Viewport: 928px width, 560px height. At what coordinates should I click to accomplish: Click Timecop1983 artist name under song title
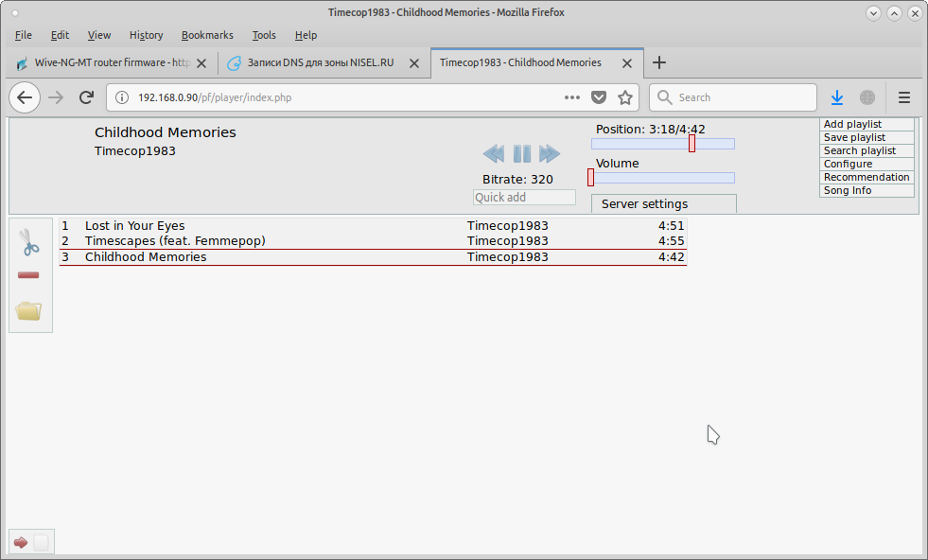(135, 151)
